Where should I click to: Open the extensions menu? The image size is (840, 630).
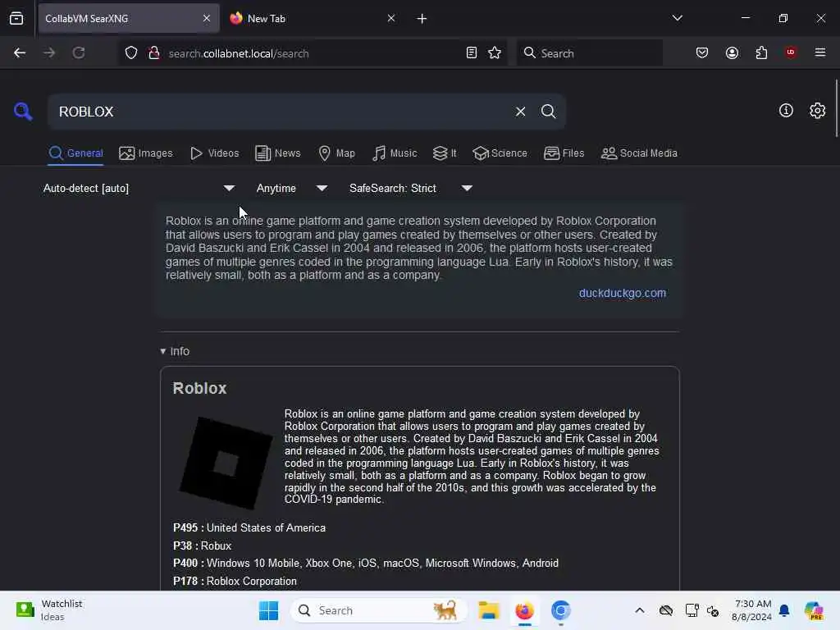click(761, 53)
